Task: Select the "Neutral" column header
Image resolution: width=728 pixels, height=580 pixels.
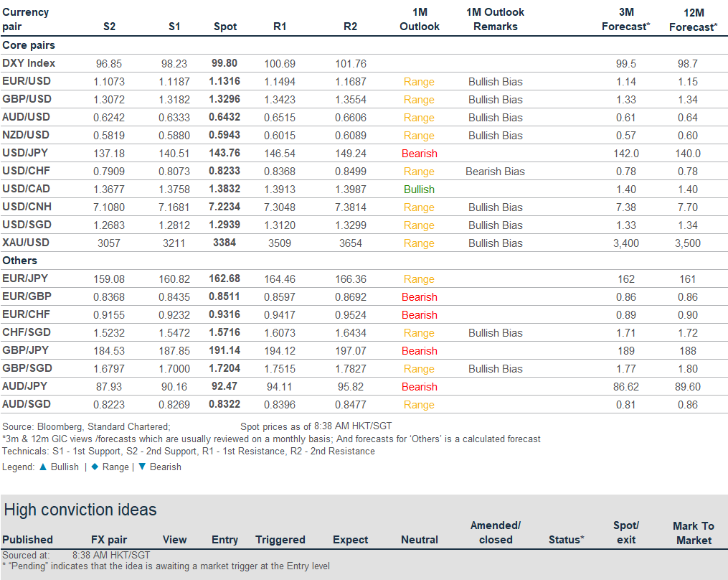Action: pyautogui.click(x=420, y=540)
